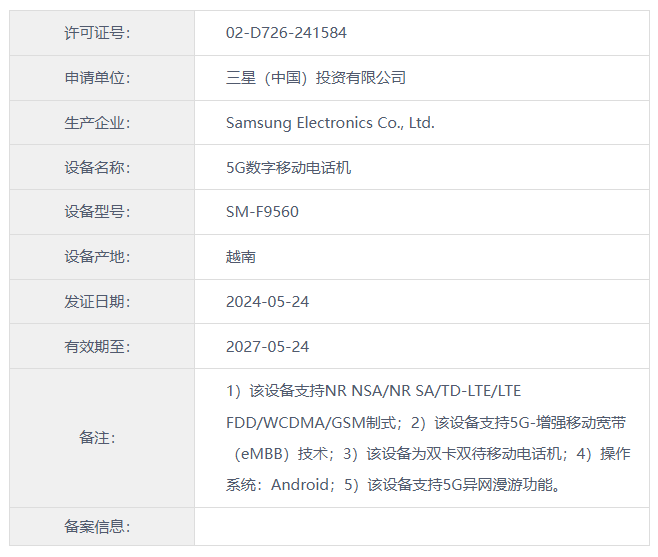
Task: Click the Samsung Electronics Co., Ltd. value
Action: tap(330, 123)
